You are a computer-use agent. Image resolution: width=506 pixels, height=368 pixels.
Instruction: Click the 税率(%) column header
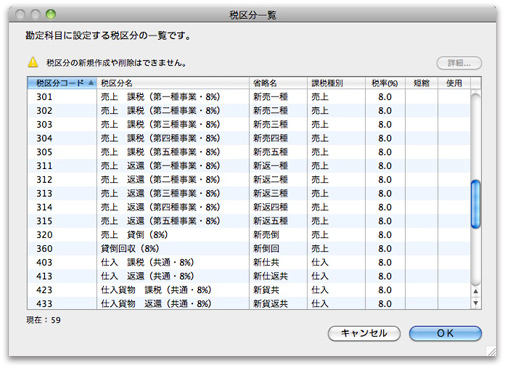385,83
